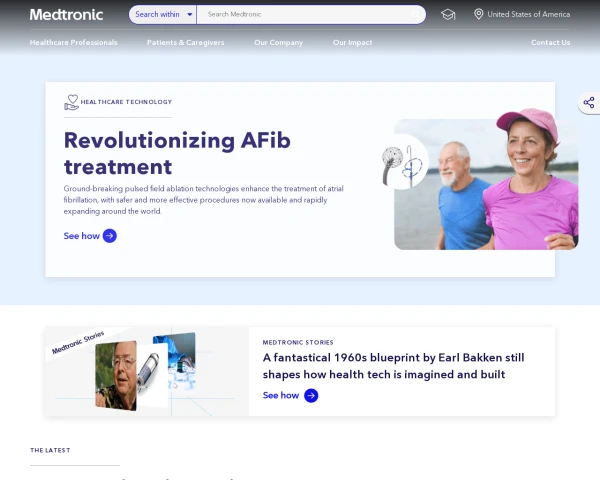Viewport: 600px width, 480px height.
Task: Open the United States of America region selector
Action: [x=522, y=14]
